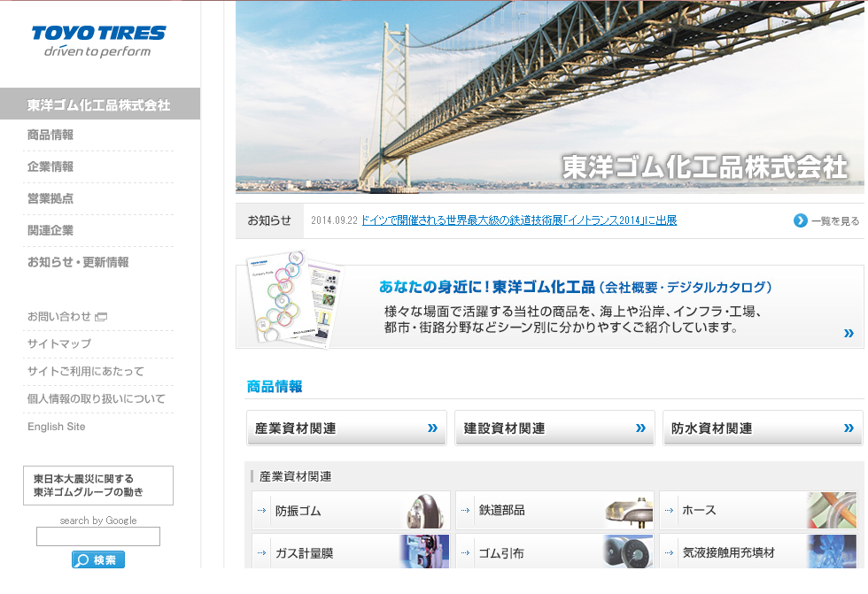The image size is (868, 594).
Task: Open お知らせ・更新情報 in the sidebar menu
Action: click(78, 262)
